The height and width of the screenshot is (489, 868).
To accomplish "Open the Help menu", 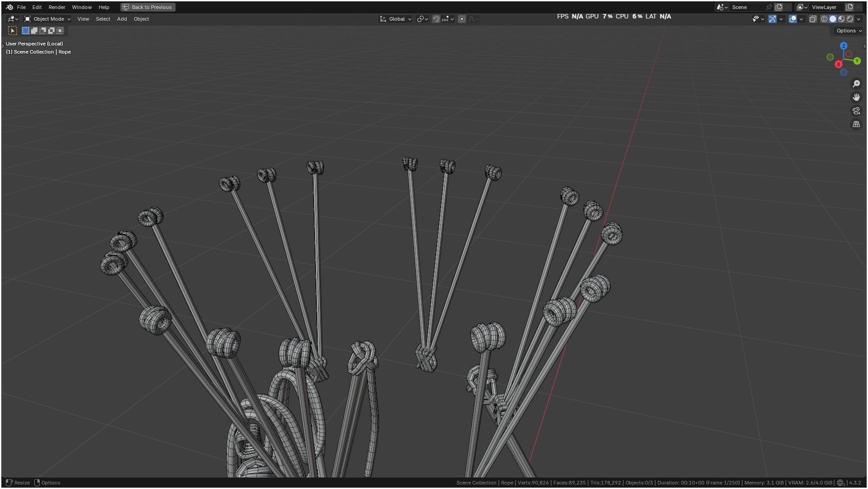I will (x=104, y=7).
